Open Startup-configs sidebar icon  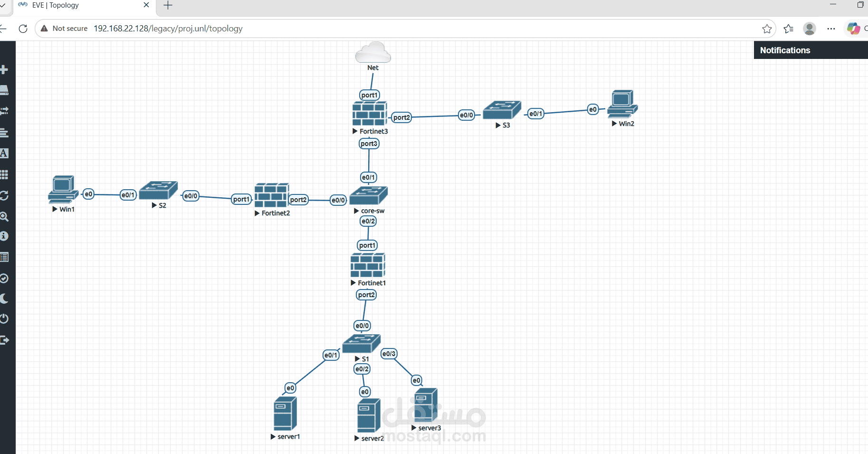4,132
